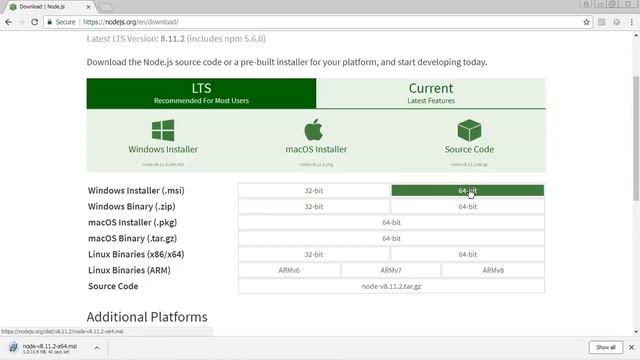Download Windows Installer (.msi) 64-bit
The image size is (640, 360).
tap(468, 191)
